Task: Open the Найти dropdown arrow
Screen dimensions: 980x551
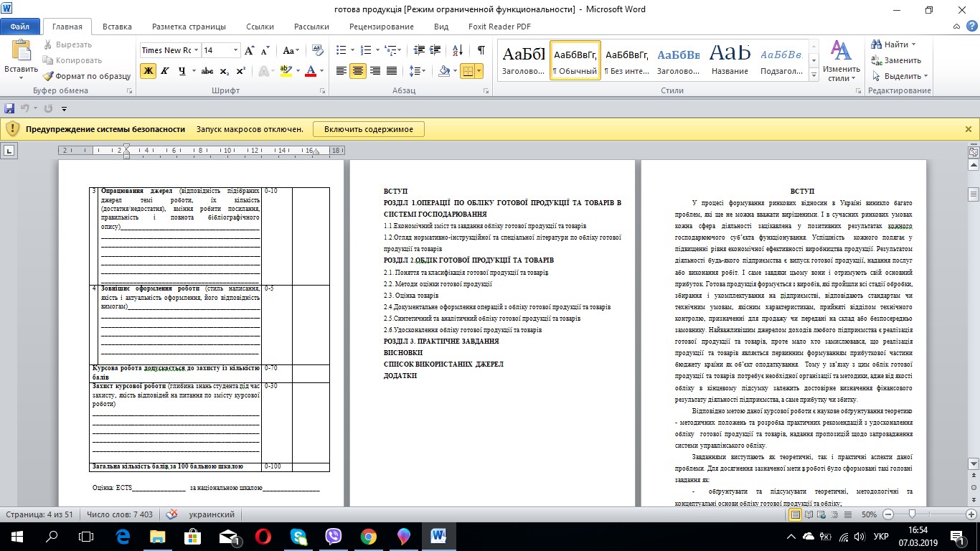Action: point(912,44)
